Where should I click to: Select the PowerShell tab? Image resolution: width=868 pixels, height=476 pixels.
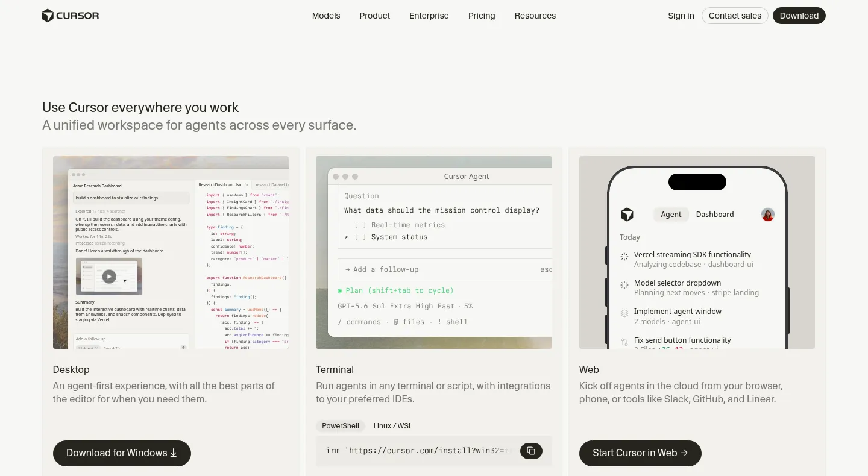[341, 426]
